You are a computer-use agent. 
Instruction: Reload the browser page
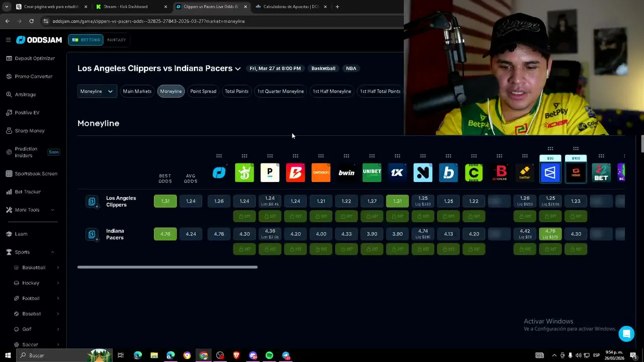[x=31, y=21]
